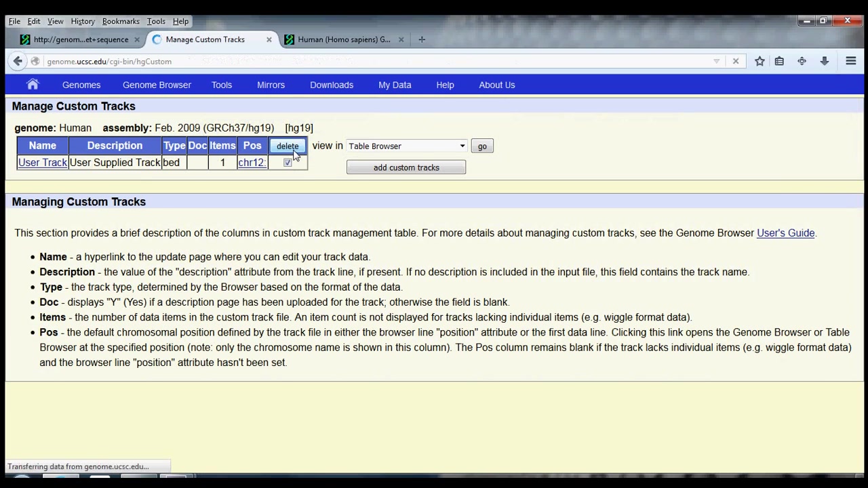Close the genome sequence tab
The image size is (868, 488).
(x=136, y=39)
